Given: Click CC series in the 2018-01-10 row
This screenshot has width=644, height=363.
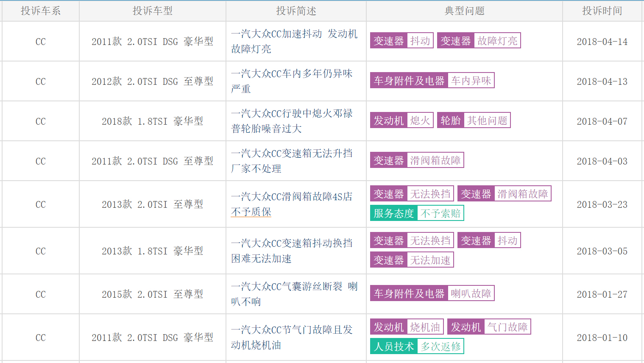Looking at the screenshot, I should point(41,338).
